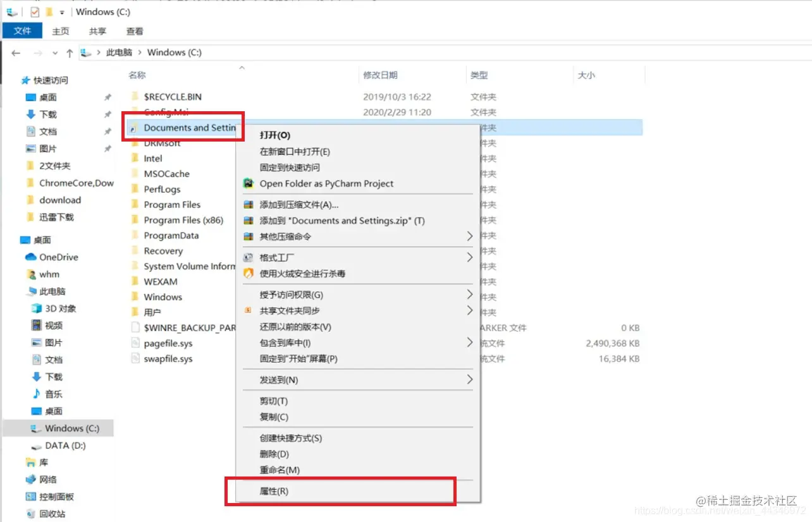Open Folder as PyCharm Project entry
Screen dimensions: 812x522
[x=326, y=183]
